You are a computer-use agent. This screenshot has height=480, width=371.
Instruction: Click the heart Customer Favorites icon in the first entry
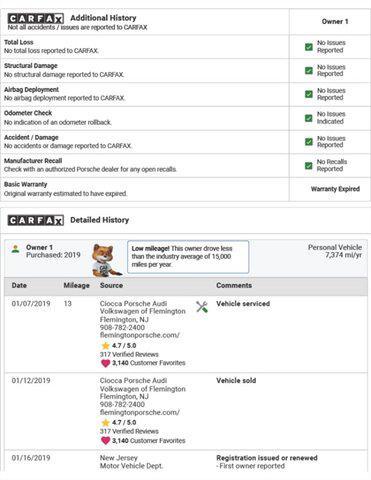pos(105,363)
